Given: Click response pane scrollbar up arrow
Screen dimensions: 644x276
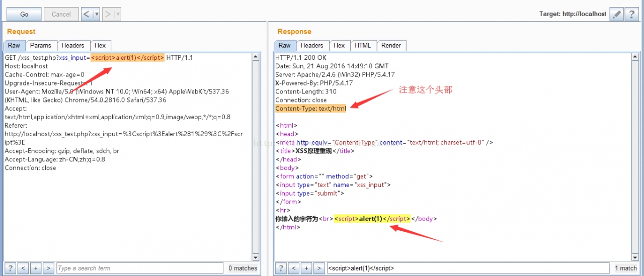Looking at the screenshot, I should coord(635,58).
